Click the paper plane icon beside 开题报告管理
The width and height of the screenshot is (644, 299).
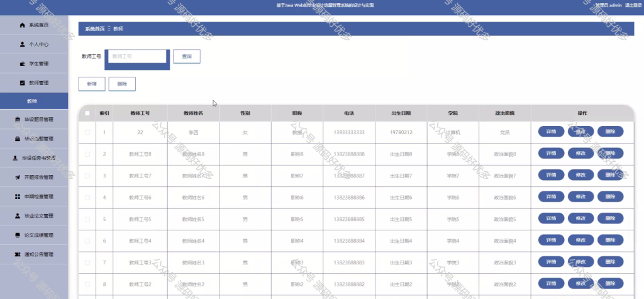point(17,178)
